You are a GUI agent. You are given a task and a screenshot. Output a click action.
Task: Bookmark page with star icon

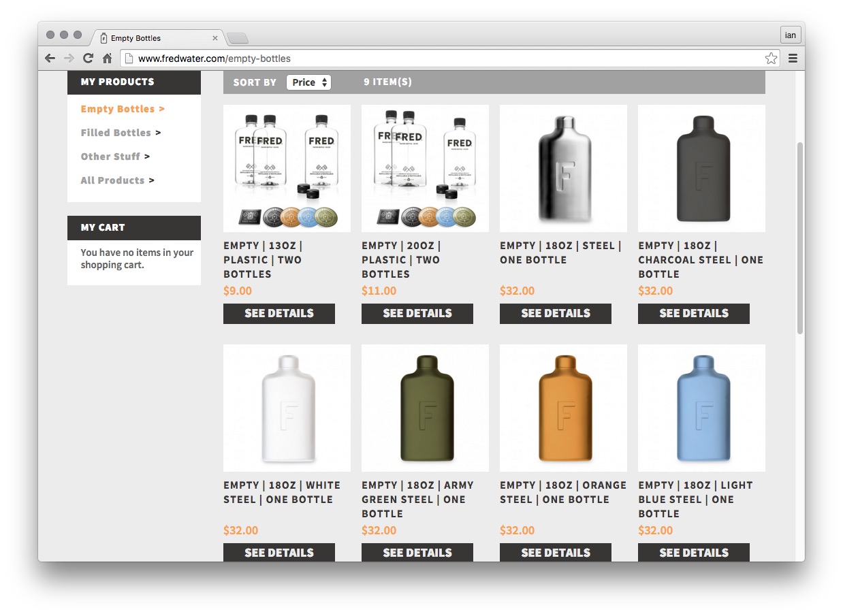pos(771,59)
